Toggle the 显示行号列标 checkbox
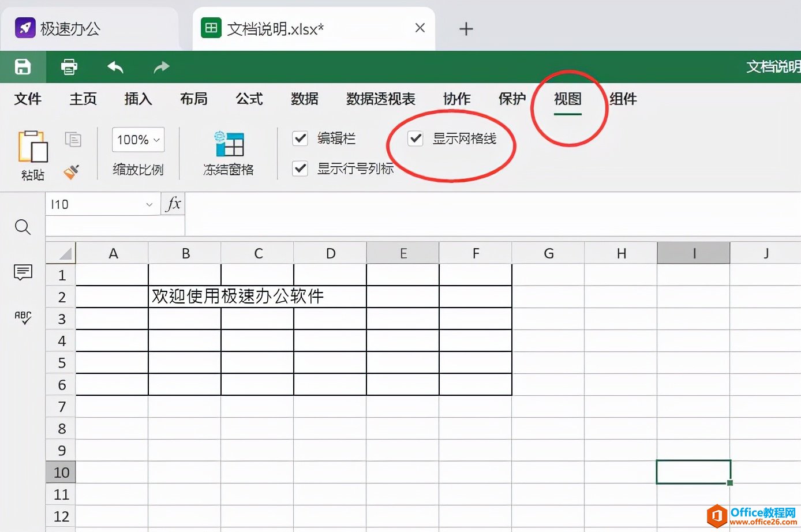 click(300, 168)
